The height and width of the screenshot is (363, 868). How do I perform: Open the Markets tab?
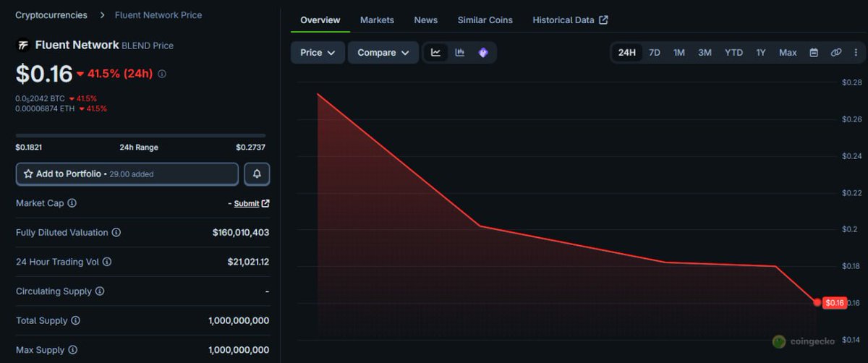pyautogui.click(x=377, y=20)
